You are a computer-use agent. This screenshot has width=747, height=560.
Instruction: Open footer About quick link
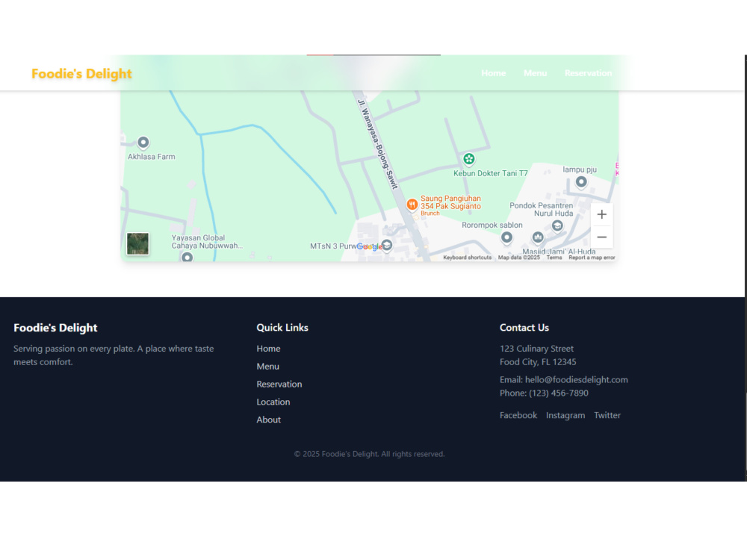coord(268,420)
